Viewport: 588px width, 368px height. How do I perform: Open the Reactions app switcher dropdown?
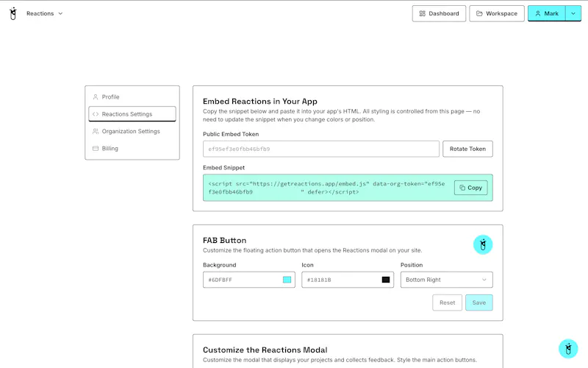(44, 13)
